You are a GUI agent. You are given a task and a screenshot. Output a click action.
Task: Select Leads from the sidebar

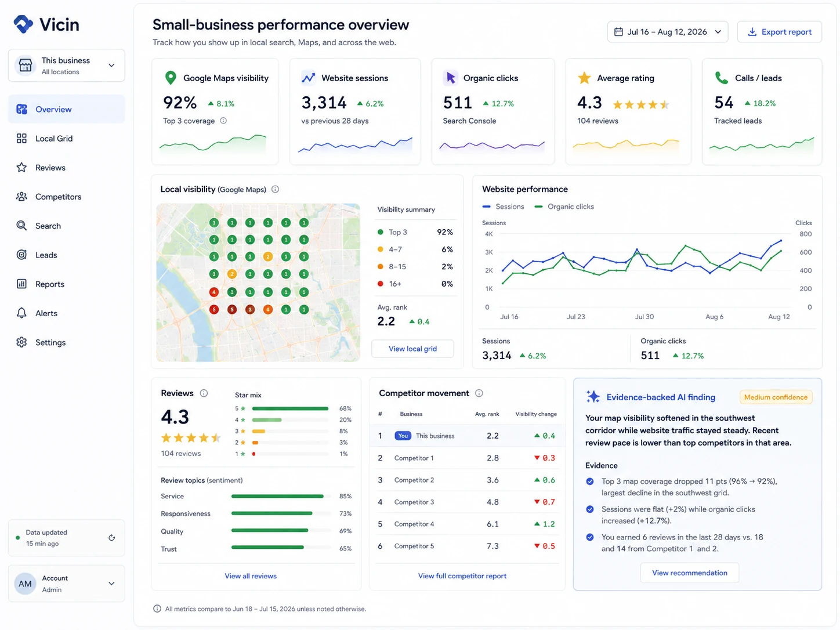tap(67, 255)
